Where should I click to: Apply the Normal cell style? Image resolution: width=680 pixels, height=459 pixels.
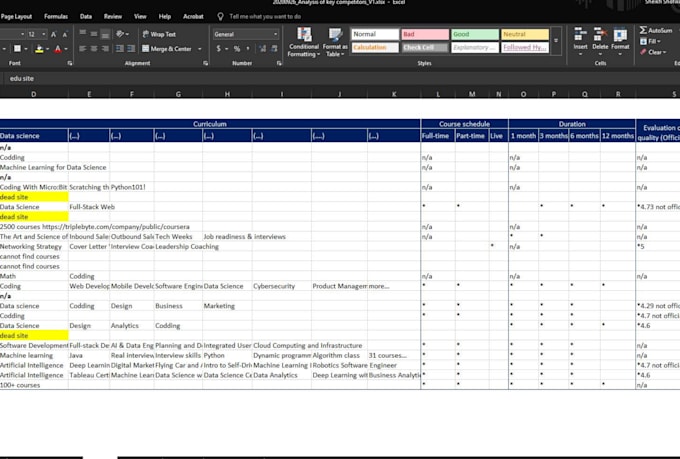pos(375,34)
